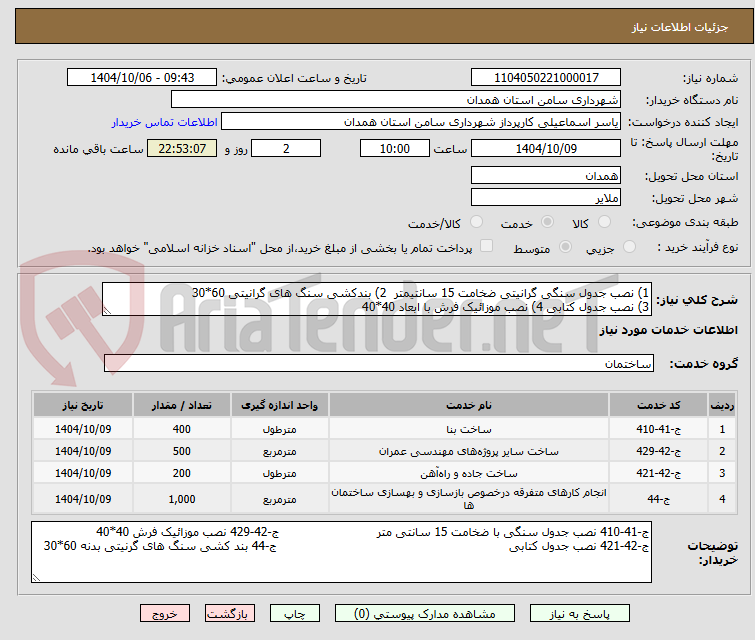Click the نام خدمت column header
Viewport: 755px width, 640px height.
tap(469, 405)
